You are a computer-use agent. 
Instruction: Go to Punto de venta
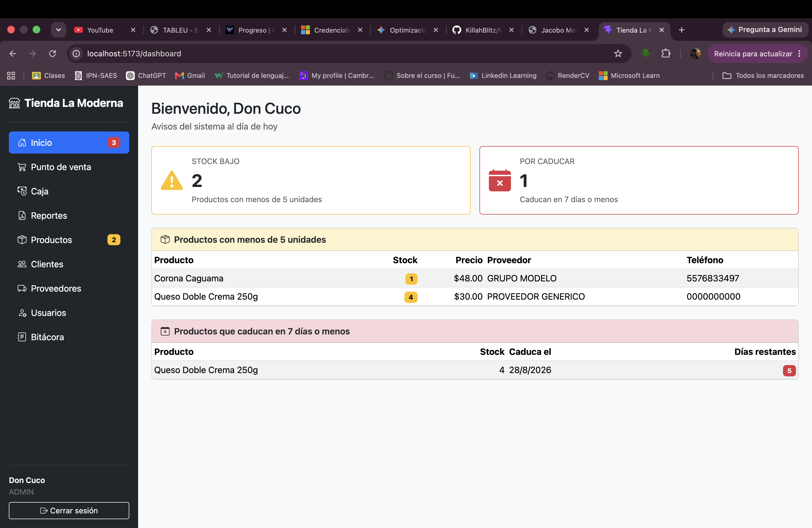69,167
